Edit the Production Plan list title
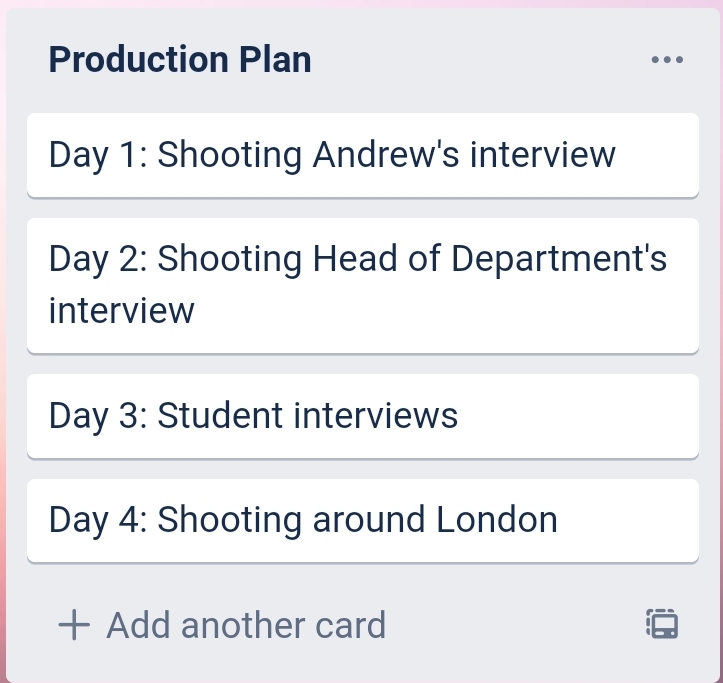 tap(180, 60)
